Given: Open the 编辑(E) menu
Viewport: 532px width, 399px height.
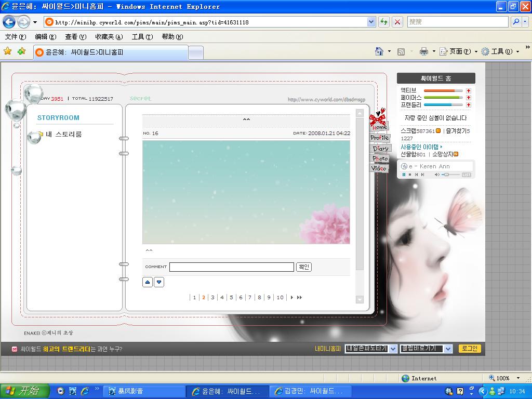Looking at the screenshot, I should [x=46, y=37].
